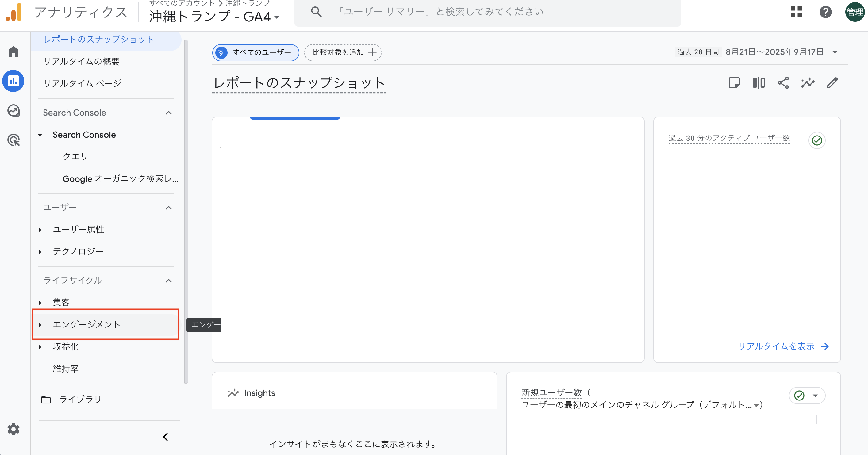The image size is (868, 455).
Task: Open Admin settings gear icon
Action: click(x=13, y=429)
